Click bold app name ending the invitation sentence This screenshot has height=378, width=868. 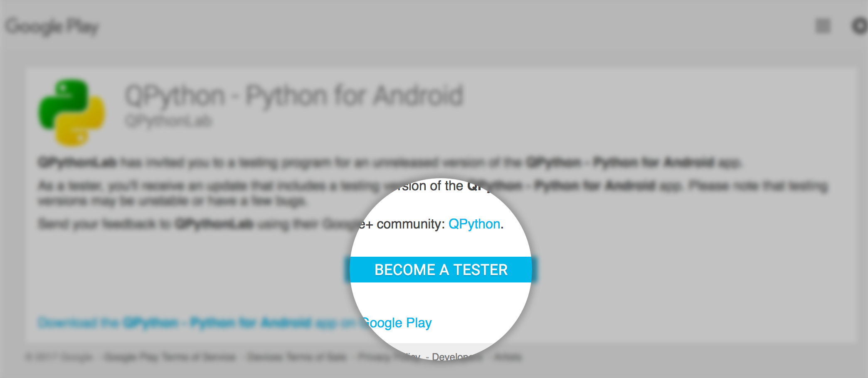[x=620, y=162]
